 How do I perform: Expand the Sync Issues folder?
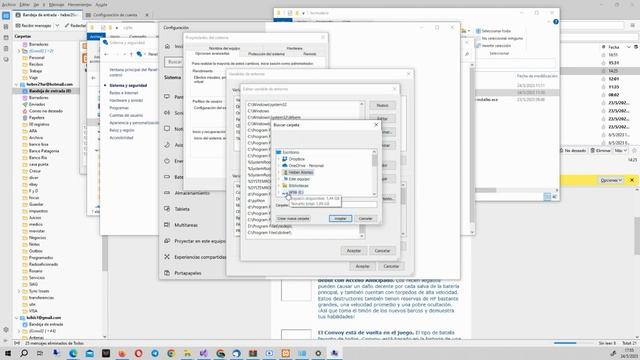[19, 291]
